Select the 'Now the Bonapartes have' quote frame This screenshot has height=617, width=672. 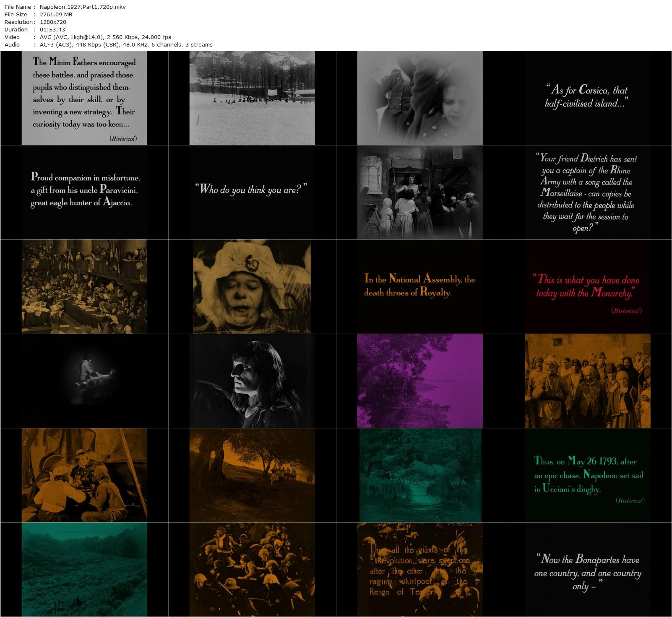pyautogui.click(x=588, y=570)
